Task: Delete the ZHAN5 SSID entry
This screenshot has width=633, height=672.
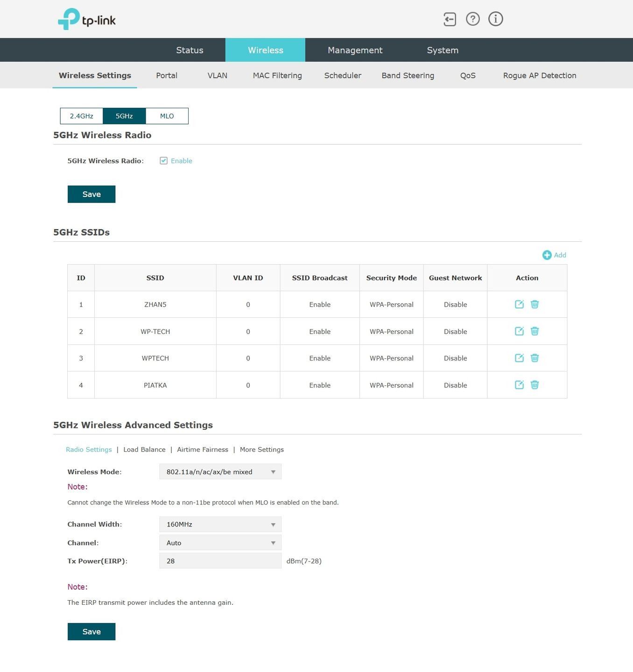Action: [535, 304]
